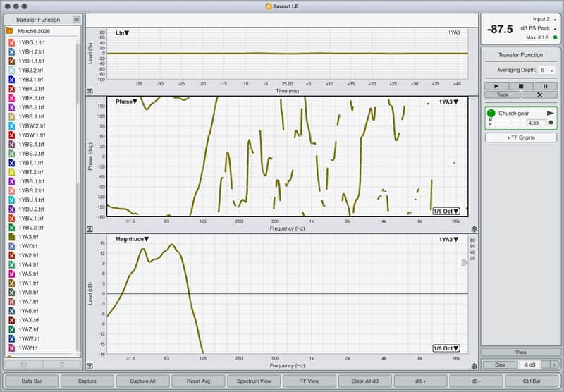This screenshot has width=564, height=392.
Task: Toggle the green Church gear engine indicator
Action: coord(491,113)
